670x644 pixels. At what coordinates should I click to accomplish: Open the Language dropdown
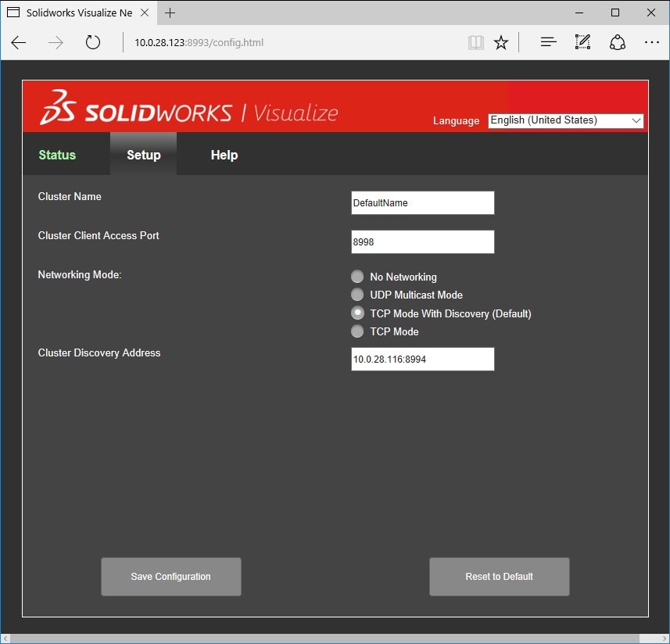(566, 120)
